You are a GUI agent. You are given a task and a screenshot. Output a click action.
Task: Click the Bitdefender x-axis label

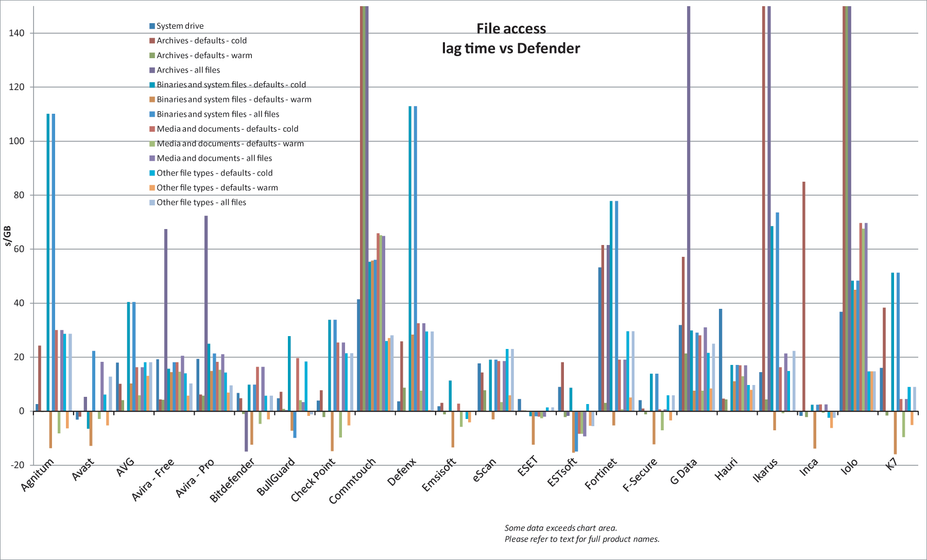[232, 480]
